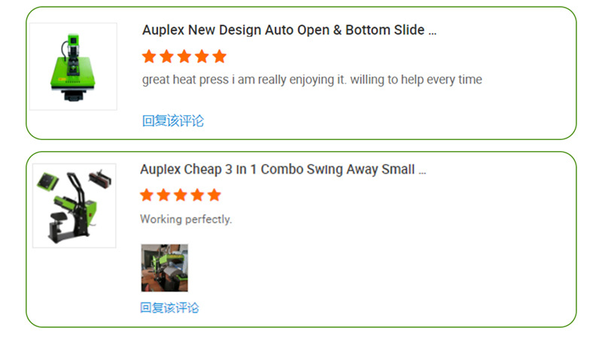The height and width of the screenshot is (364, 602).
Task: Click the third star of the second review
Action: [181, 195]
